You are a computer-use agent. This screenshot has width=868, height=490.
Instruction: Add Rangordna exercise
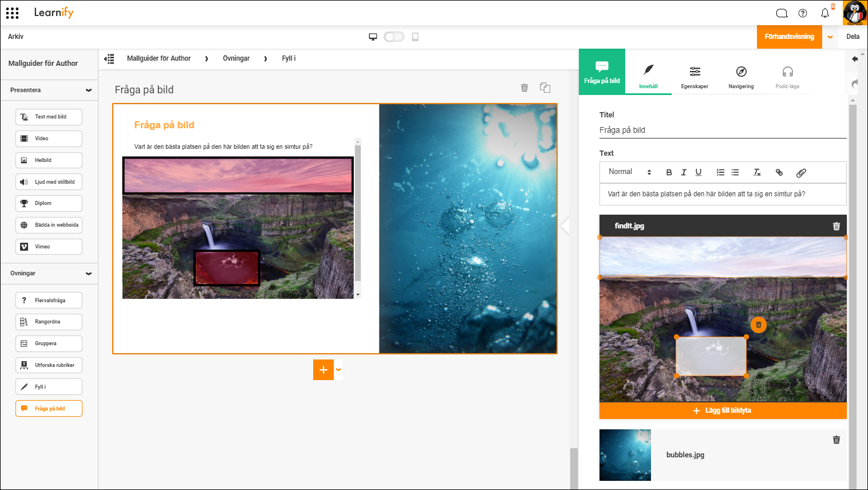pos(49,322)
